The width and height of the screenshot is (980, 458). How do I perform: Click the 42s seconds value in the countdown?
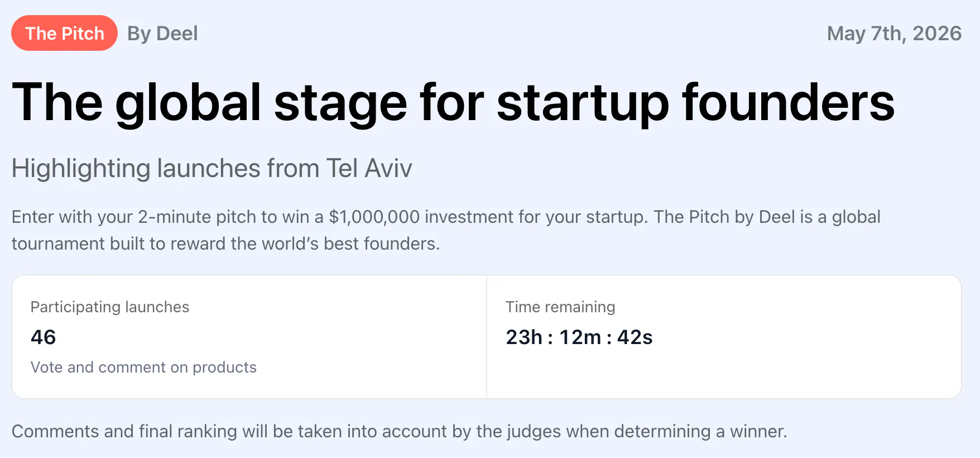(x=635, y=337)
